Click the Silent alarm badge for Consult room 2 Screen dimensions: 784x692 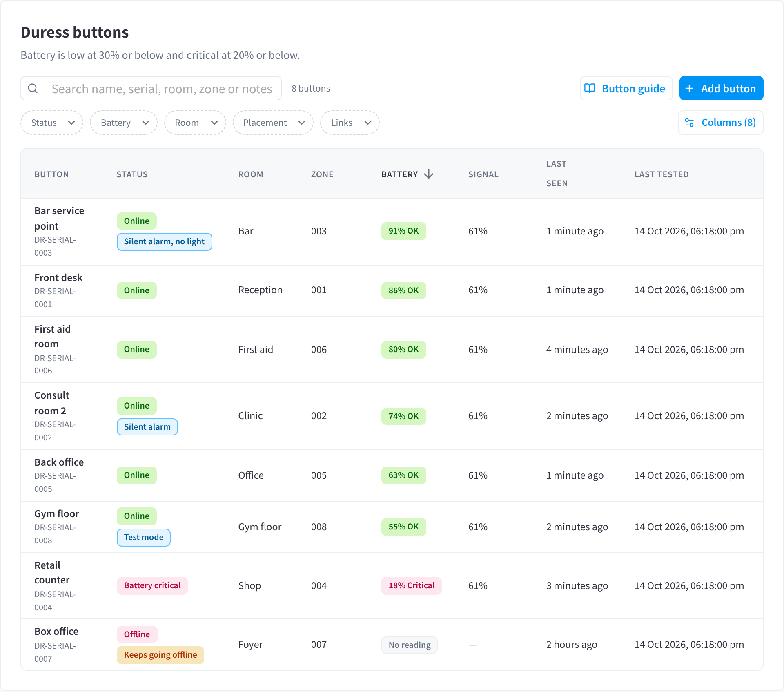[147, 427]
